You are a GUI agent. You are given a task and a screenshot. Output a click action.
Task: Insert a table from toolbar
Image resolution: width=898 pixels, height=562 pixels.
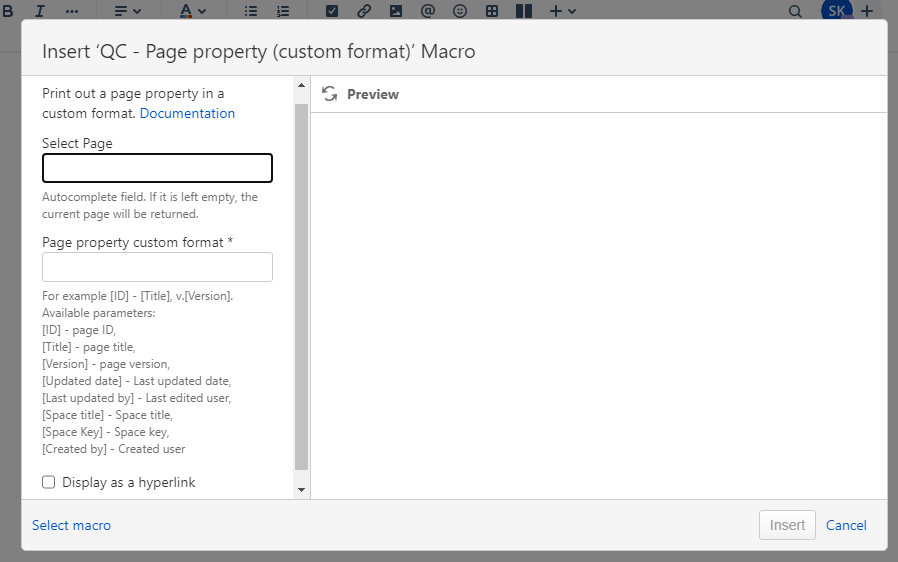[491, 11]
